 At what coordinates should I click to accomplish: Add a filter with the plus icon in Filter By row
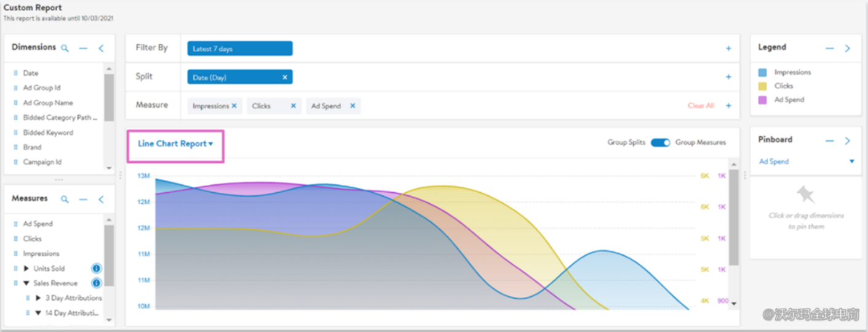click(728, 48)
